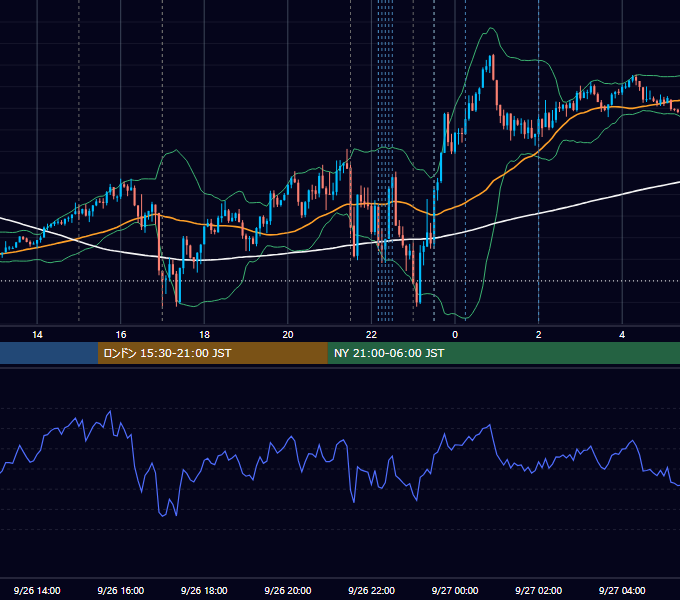Click the hour label 22 on time axis
Viewport: 680px width, 600px height.
371,335
